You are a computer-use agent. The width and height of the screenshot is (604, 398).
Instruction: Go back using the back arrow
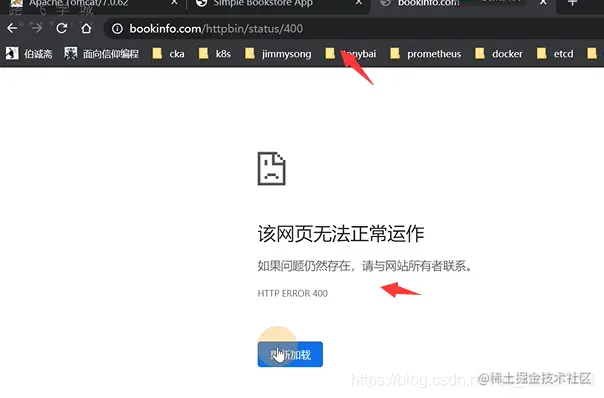[x=12, y=28]
